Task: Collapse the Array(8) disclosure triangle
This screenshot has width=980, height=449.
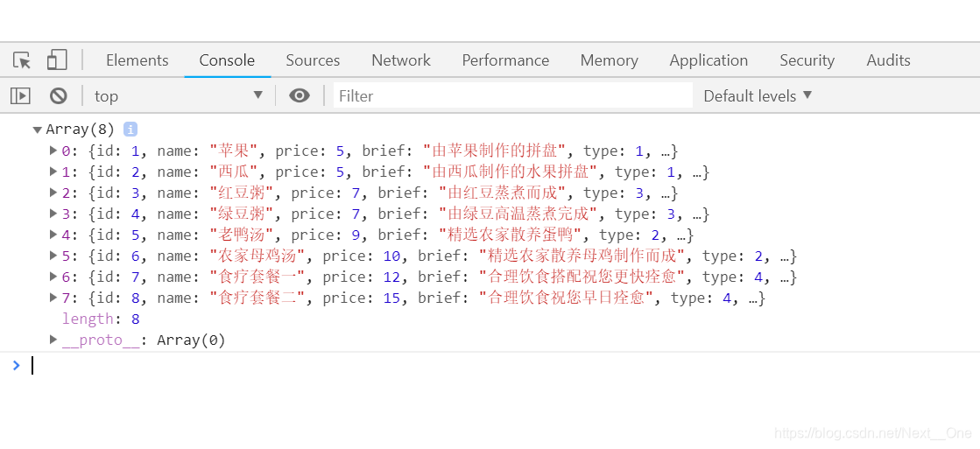Action: (x=37, y=130)
